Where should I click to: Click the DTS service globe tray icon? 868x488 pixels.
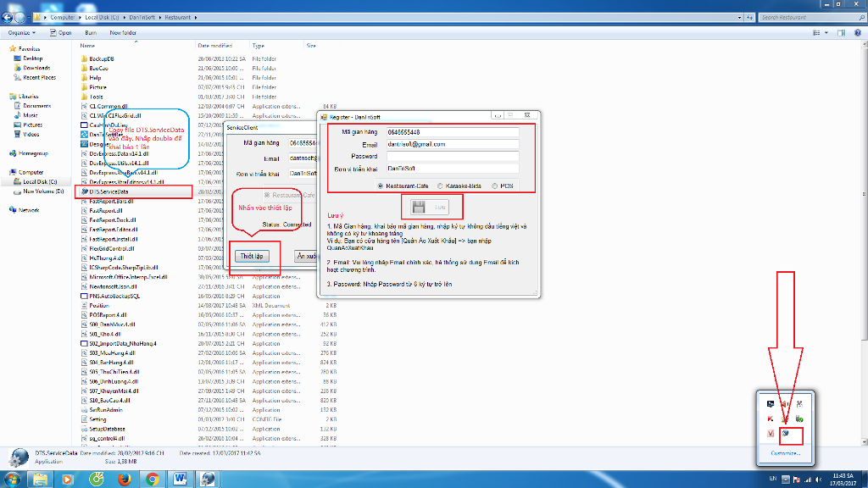tap(786, 434)
